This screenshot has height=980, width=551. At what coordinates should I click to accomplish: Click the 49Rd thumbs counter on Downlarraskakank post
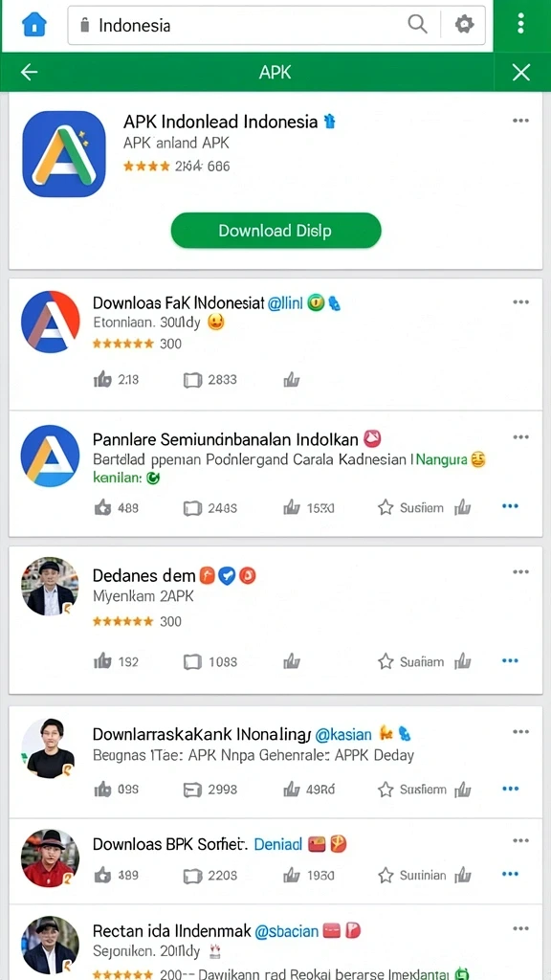(x=309, y=790)
